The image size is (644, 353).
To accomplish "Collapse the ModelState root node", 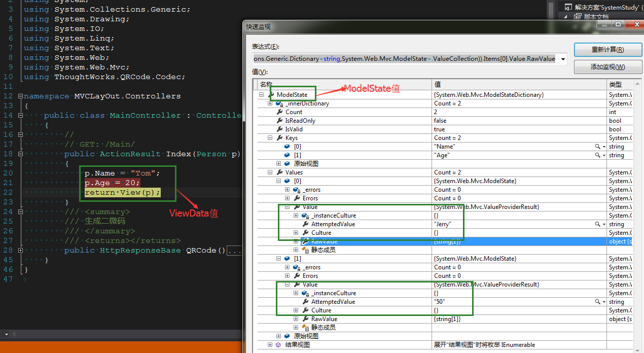I will (262, 95).
